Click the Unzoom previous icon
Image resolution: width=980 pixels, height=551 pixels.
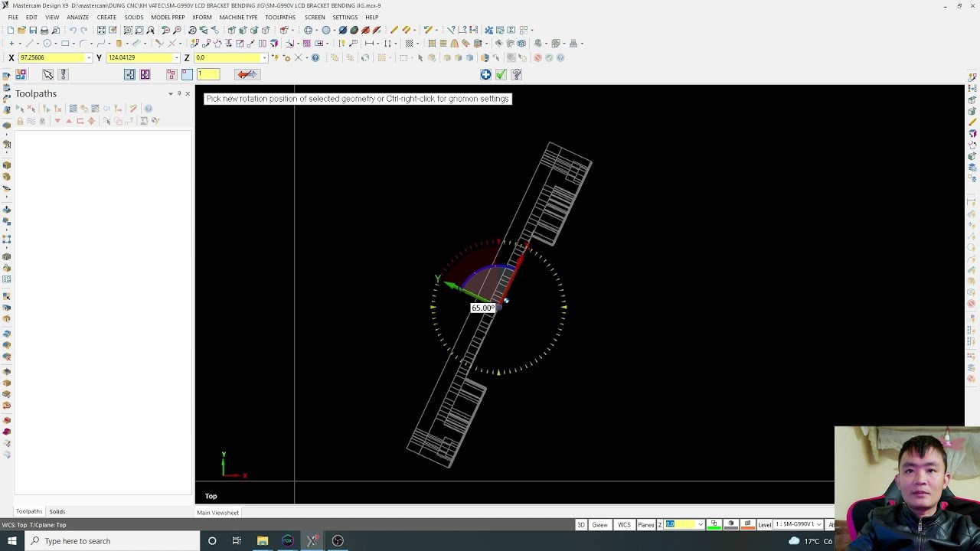pyautogui.click(x=165, y=30)
